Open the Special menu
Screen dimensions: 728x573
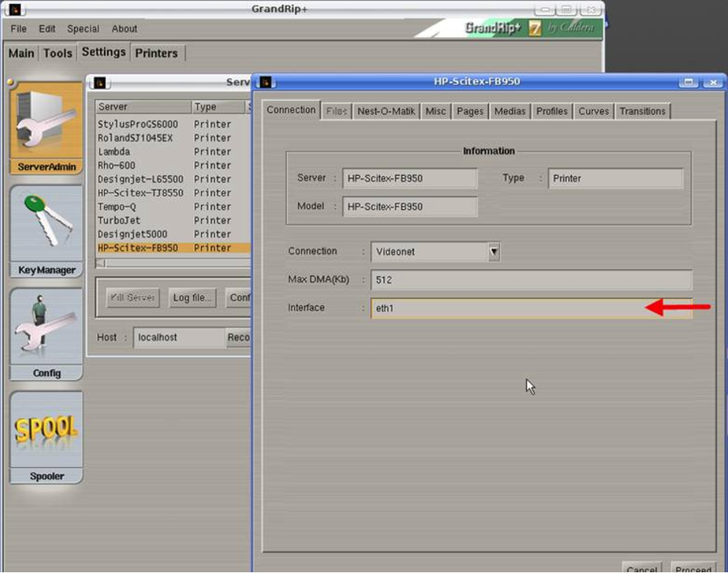[x=83, y=29]
